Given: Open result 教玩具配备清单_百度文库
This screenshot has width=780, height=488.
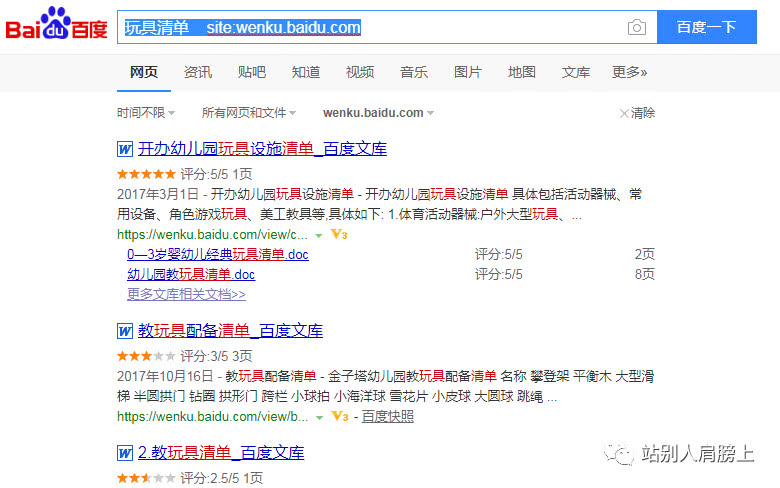Looking at the screenshot, I should (x=230, y=331).
